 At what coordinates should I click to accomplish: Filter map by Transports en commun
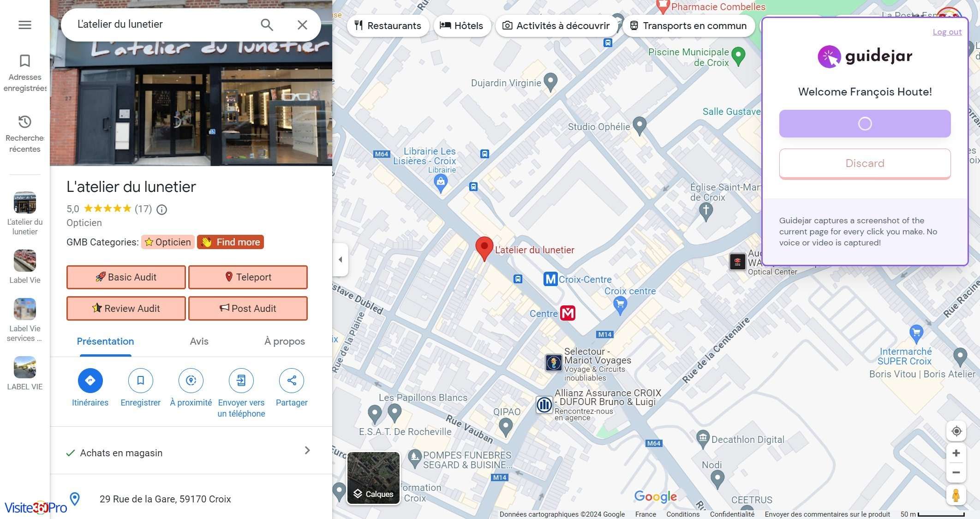[688, 26]
